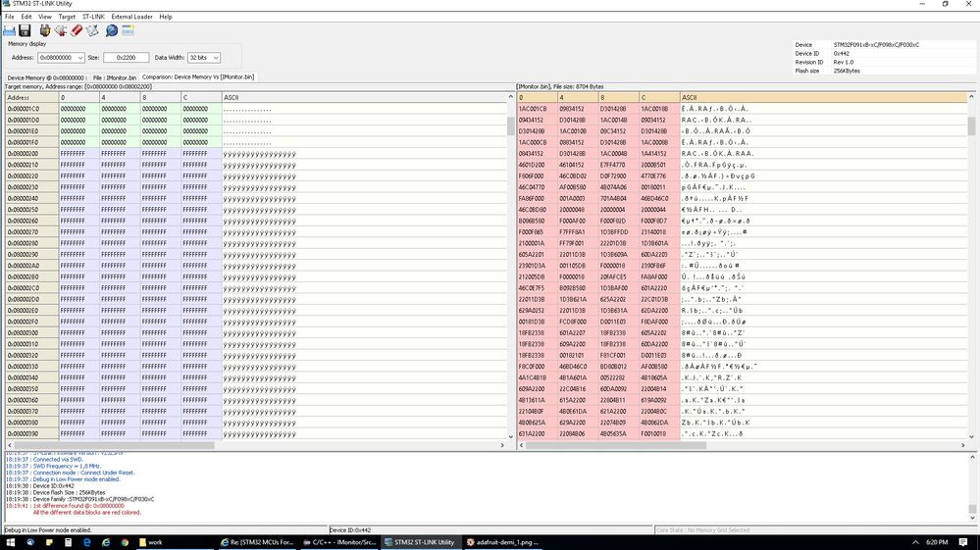Viewport: 980px width, 550px height.
Task: Open the ST-LINK menu
Action: [x=94, y=17]
